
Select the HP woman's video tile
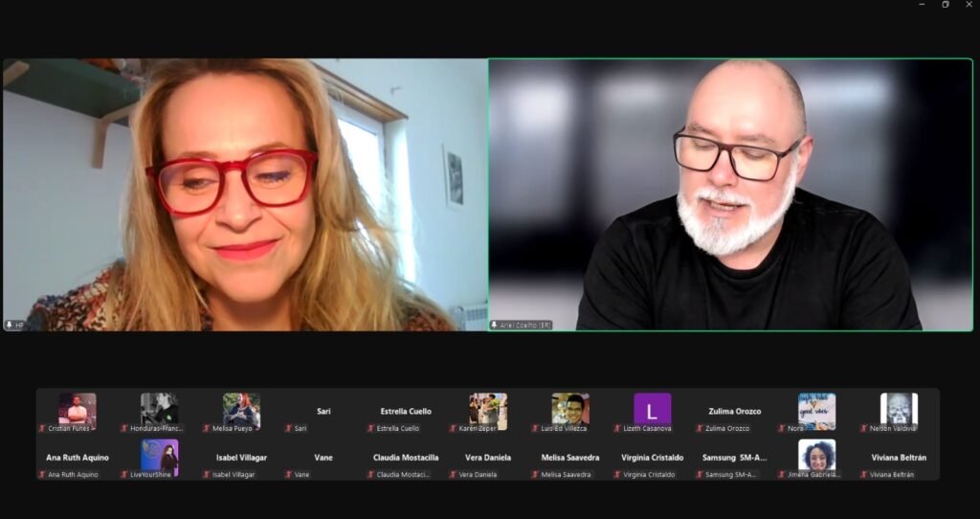[x=245, y=194]
